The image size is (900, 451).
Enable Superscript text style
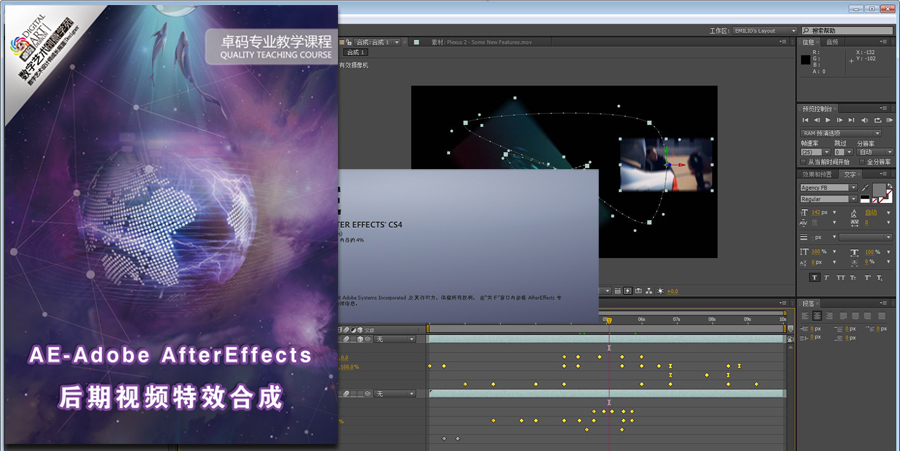coord(867,277)
